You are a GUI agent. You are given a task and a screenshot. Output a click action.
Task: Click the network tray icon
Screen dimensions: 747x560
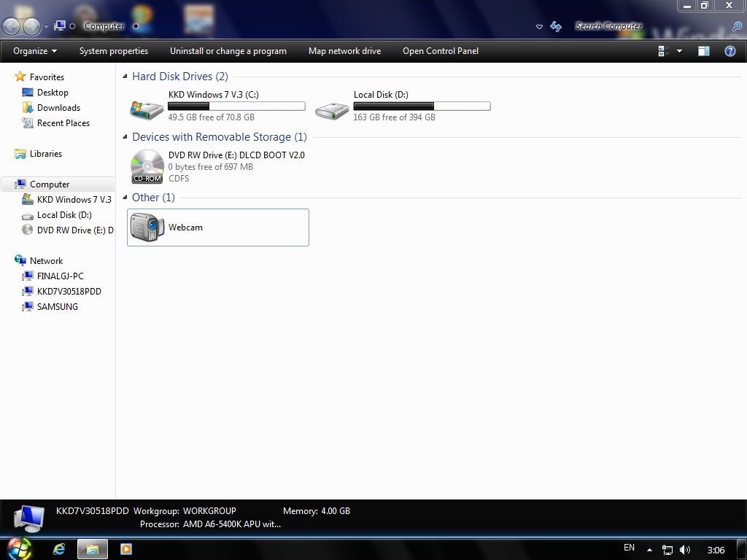667,550
